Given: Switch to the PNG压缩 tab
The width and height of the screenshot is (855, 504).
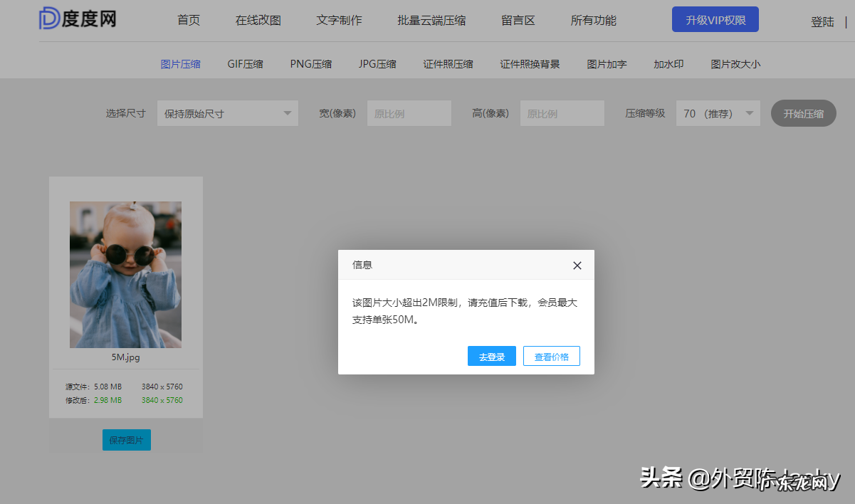Looking at the screenshot, I should pos(310,63).
